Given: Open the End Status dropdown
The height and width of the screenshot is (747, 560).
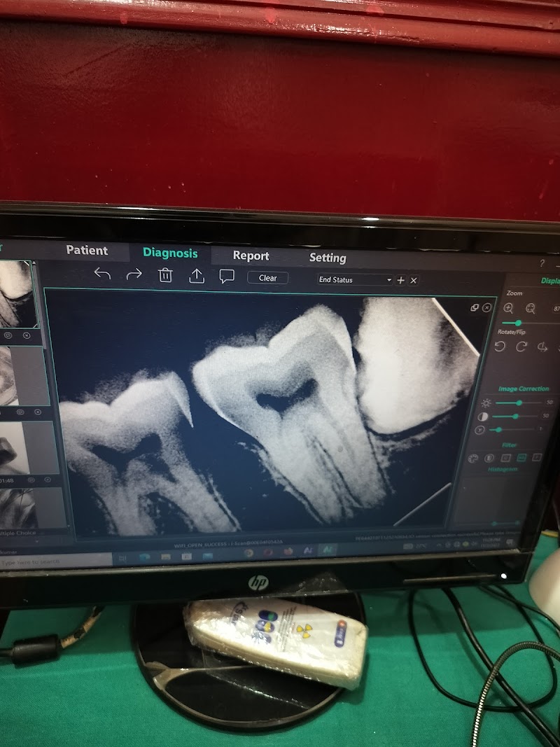Looking at the screenshot, I should point(356,280).
